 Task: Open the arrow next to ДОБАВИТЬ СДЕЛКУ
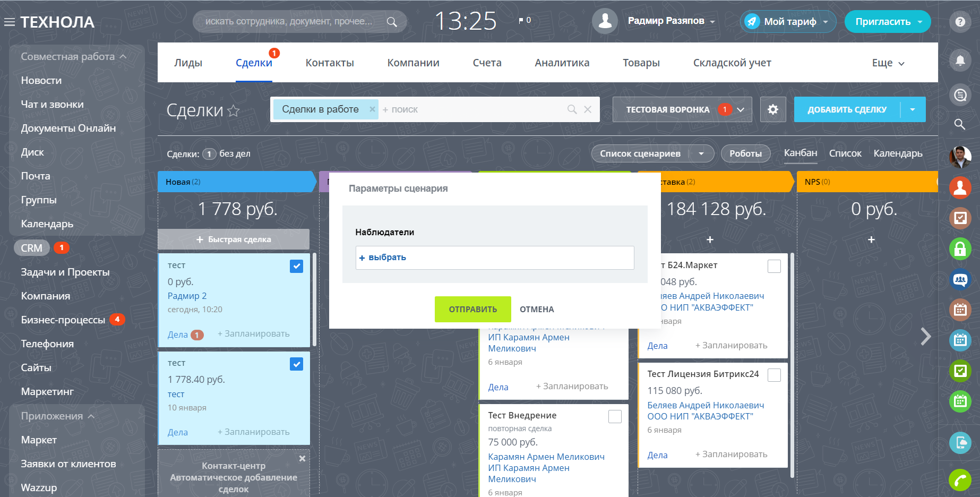913,109
